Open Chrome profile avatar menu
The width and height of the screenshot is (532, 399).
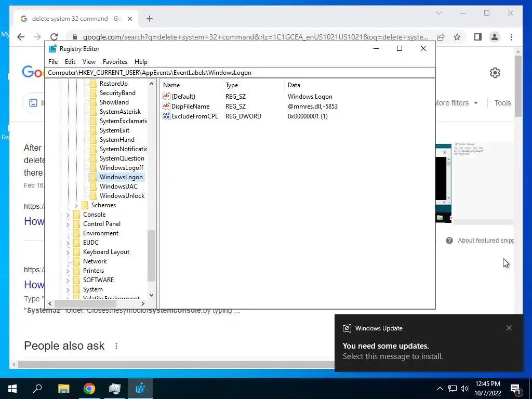(x=495, y=37)
